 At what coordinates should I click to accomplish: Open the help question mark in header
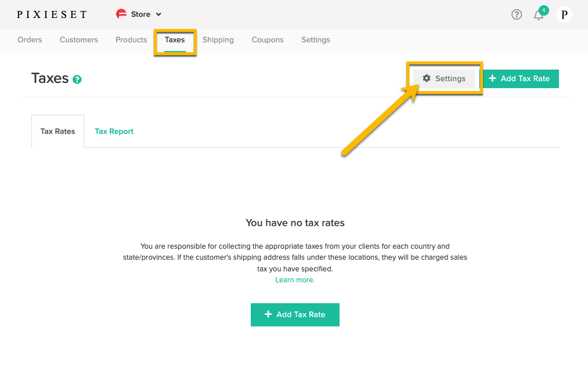point(517,14)
